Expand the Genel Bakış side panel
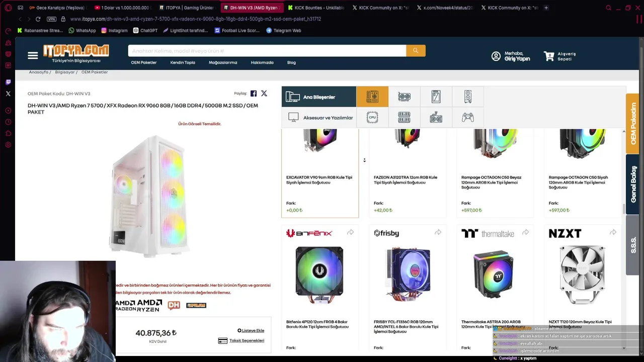Image resolution: width=644 pixels, height=362 pixels. click(632, 184)
